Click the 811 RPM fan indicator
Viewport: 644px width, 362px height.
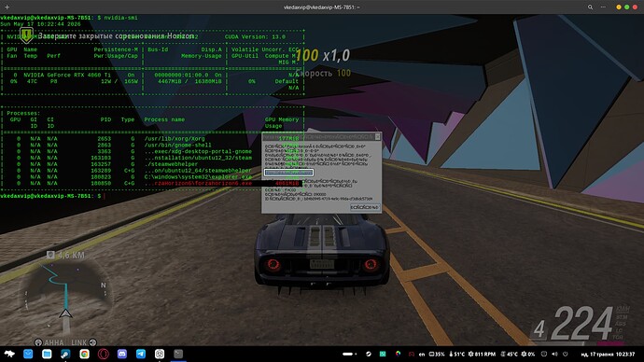point(482,354)
